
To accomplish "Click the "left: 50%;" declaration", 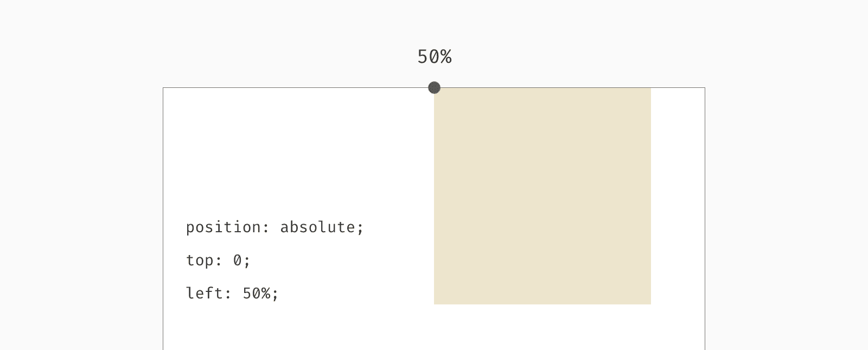I will [x=232, y=294].
